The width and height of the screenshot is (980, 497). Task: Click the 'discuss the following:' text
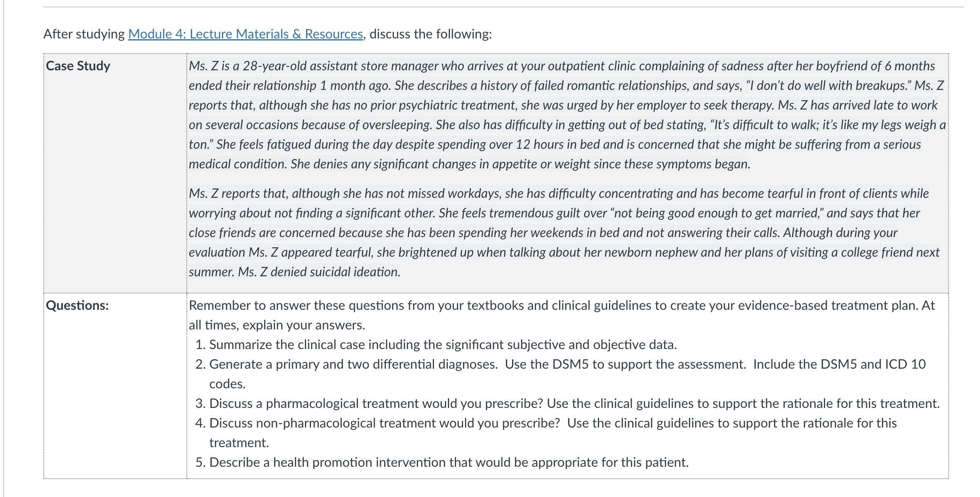[x=431, y=34]
